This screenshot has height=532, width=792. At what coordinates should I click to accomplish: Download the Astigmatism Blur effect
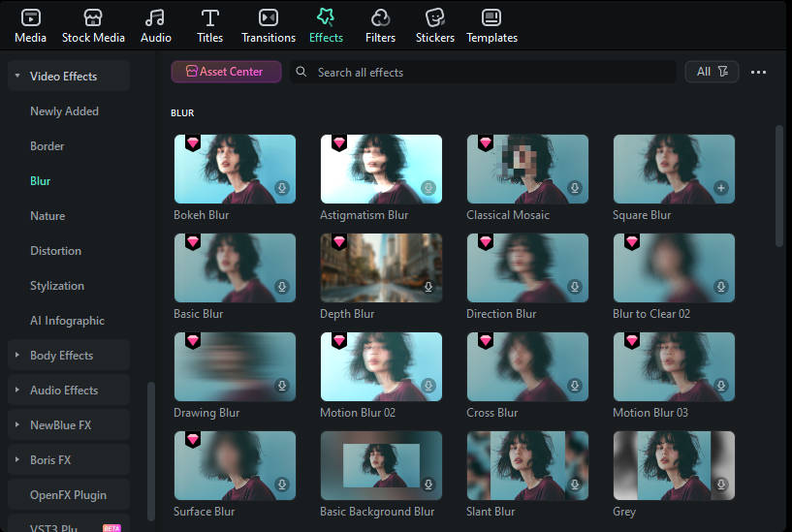(x=428, y=188)
